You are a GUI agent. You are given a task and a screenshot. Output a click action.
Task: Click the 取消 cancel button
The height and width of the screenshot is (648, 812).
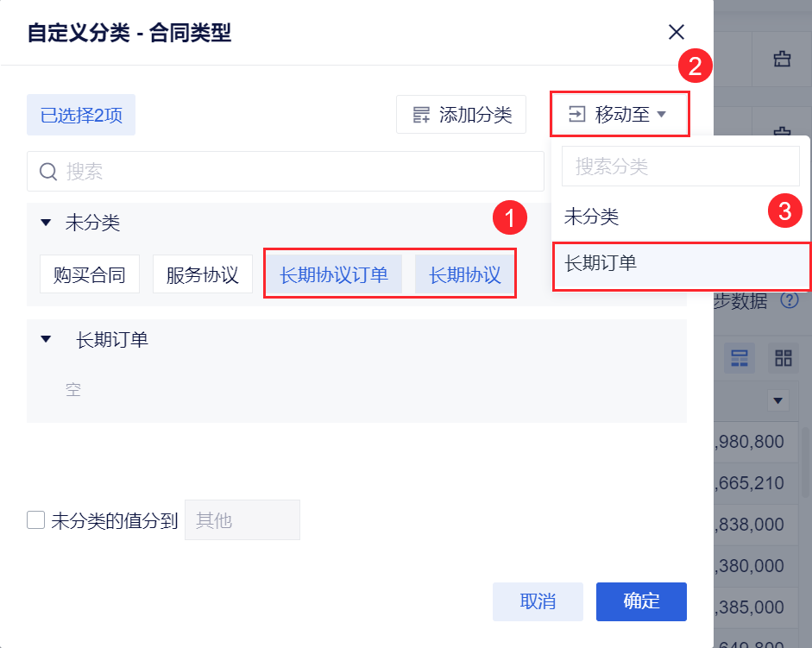[538, 601]
